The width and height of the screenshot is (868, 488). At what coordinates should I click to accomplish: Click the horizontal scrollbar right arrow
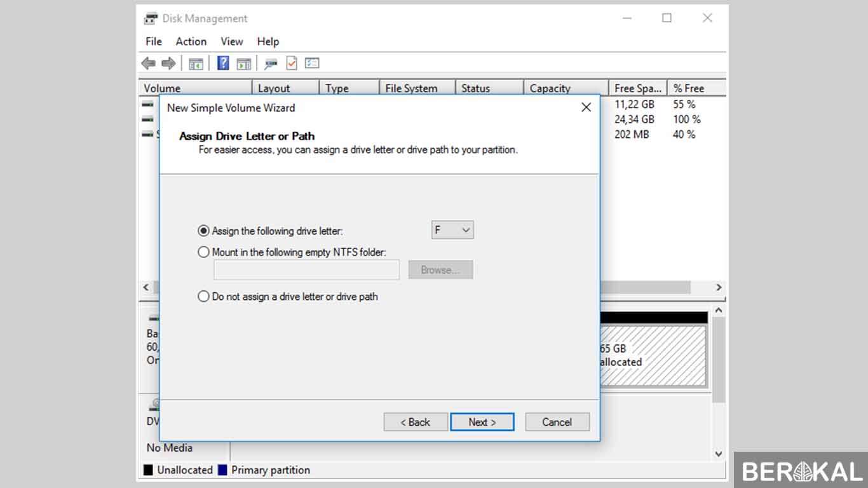719,287
